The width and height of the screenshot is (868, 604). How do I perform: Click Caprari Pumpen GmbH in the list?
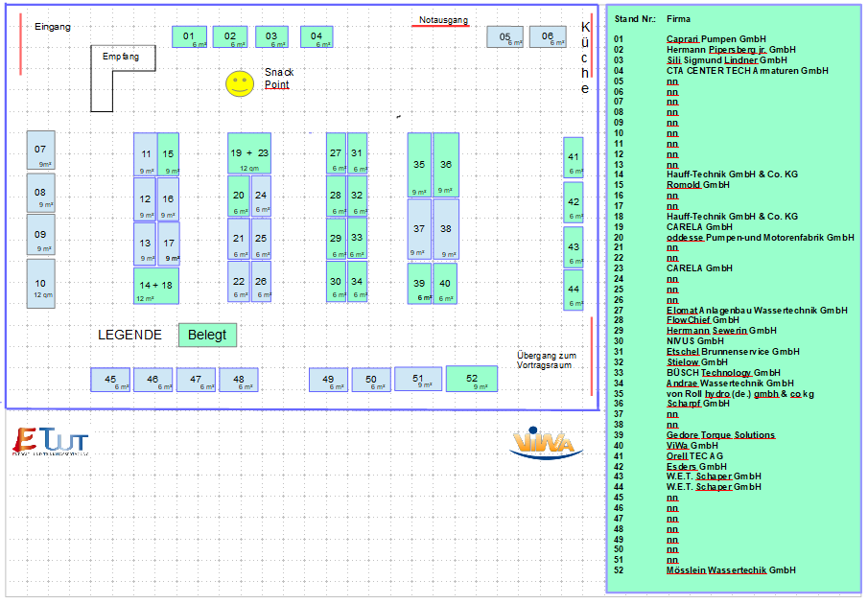pyautogui.click(x=716, y=39)
